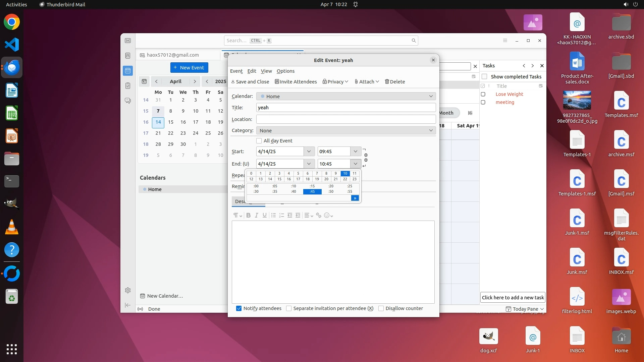This screenshot has height=362, width=644.
Task: Open the Tasks view in left sidebar
Action: click(x=128, y=86)
